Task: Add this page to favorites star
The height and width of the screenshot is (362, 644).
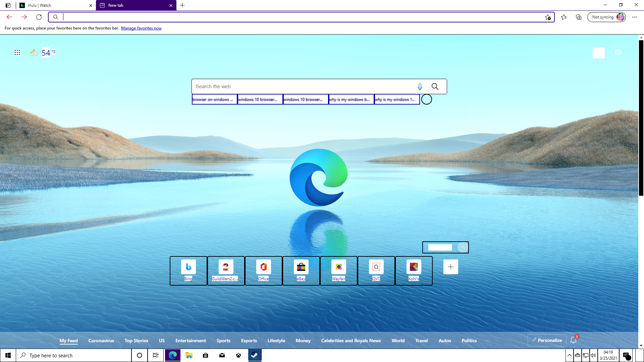Action: click(x=548, y=17)
